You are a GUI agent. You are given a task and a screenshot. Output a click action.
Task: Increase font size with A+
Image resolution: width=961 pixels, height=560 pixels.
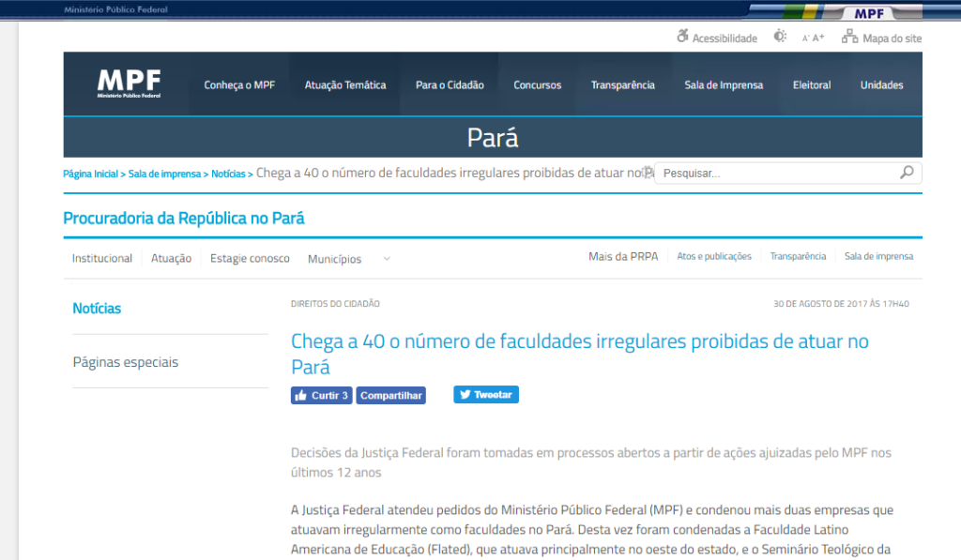pyautogui.click(x=818, y=38)
